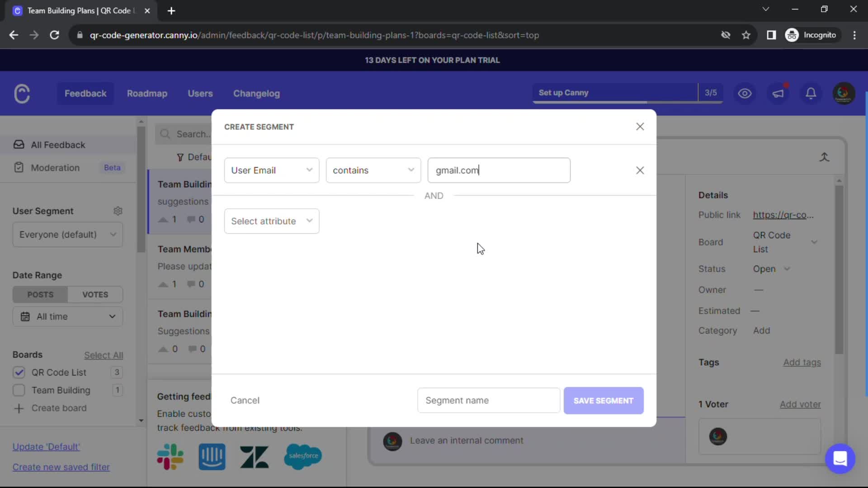Click the POSTS date range toggle
Viewport: 868px width, 488px height.
pyautogui.click(x=40, y=294)
